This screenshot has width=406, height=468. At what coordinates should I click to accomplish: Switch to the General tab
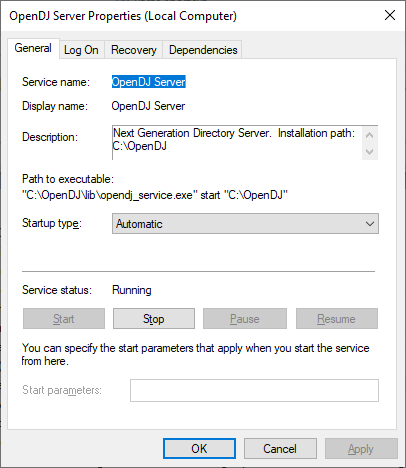pos(33,48)
